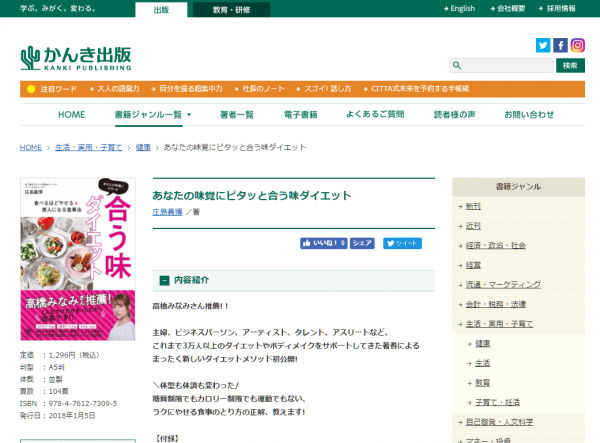The width and height of the screenshot is (600, 443).
Task: Click the Facebook シェア share button
Action: tap(363, 243)
